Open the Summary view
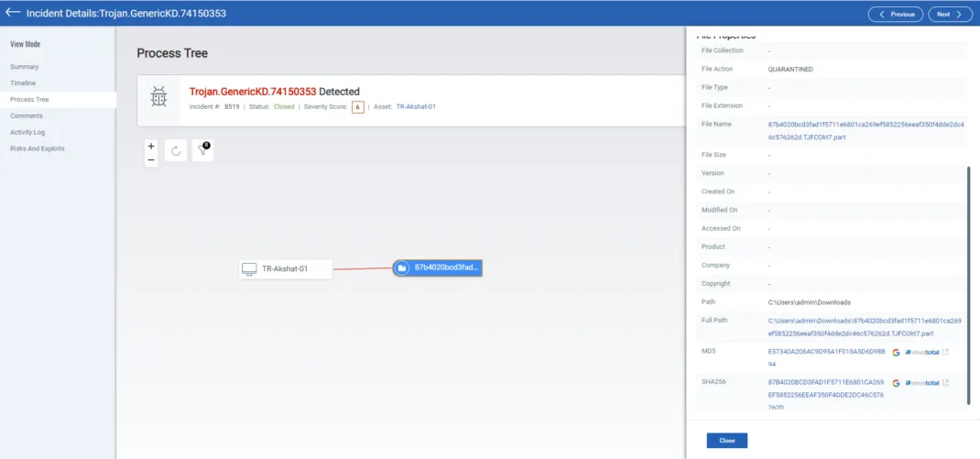Viewport: 980px width, 459px height. 25,67
